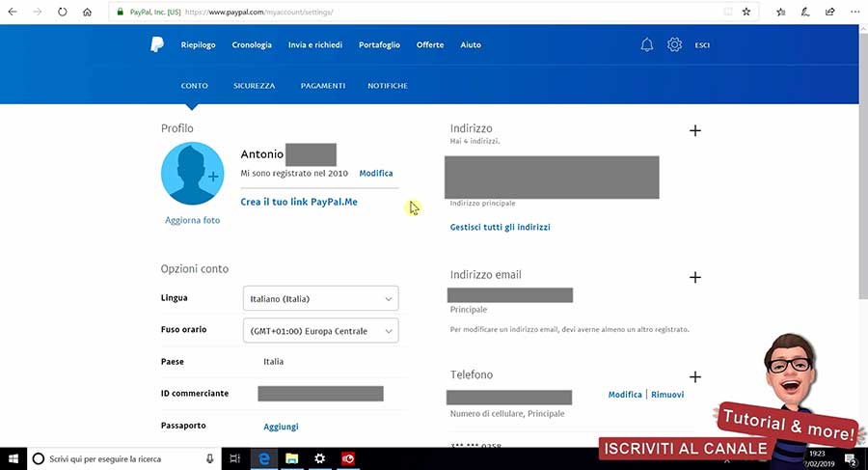Image resolution: width=868 pixels, height=470 pixels.
Task: Click Cortana microphone icon
Action: [210, 459]
